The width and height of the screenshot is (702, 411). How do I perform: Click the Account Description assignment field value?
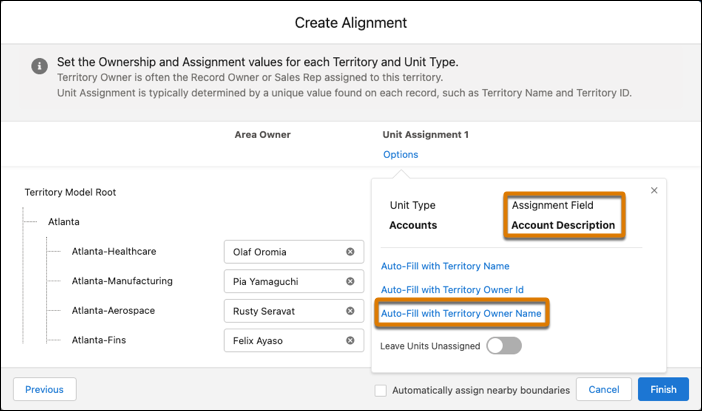tap(563, 225)
